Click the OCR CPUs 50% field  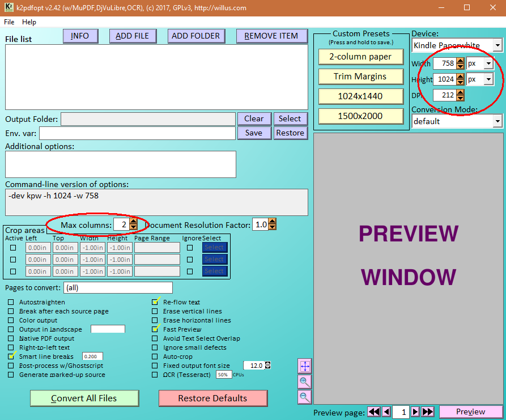tap(224, 375)
